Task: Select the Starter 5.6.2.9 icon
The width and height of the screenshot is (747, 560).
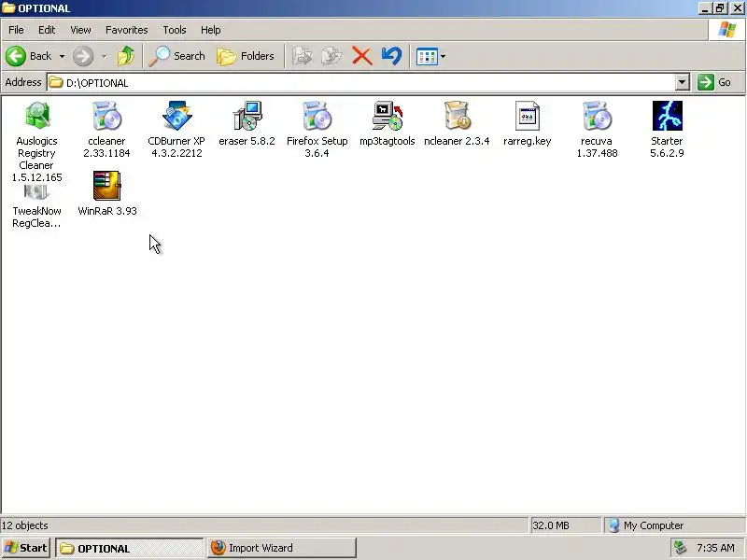Action: click(667, 116)
